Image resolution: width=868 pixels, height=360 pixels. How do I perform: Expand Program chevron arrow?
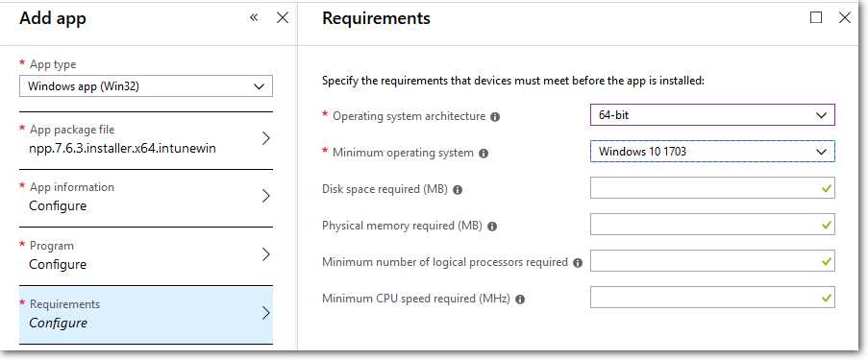[x=265, y=255]
